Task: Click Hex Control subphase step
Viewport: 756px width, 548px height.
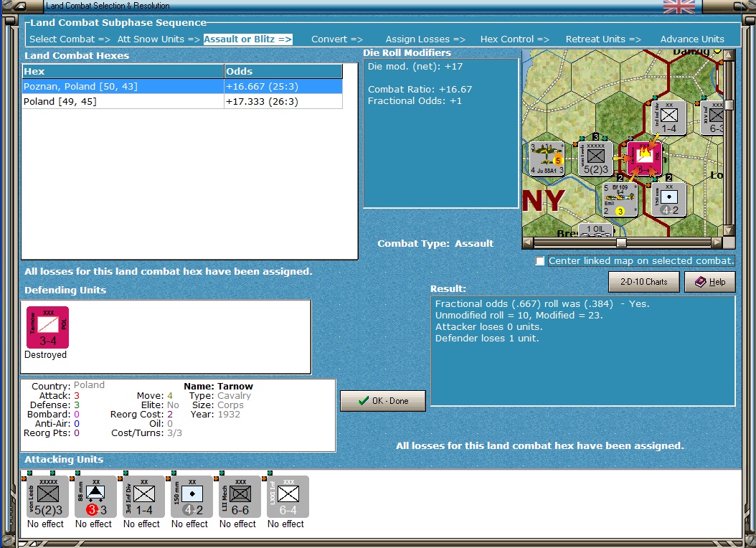Action: (x=514, y=39)
